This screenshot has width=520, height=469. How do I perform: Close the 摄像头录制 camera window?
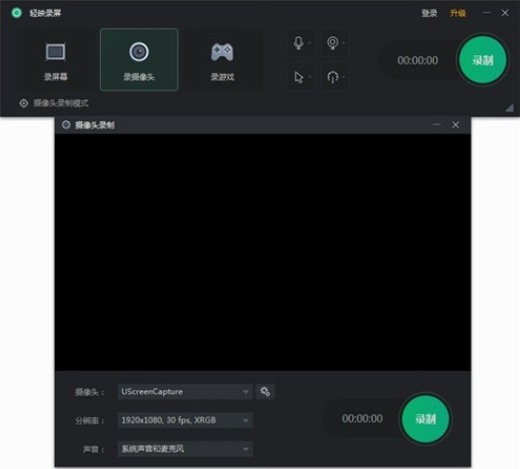[455, 125]
